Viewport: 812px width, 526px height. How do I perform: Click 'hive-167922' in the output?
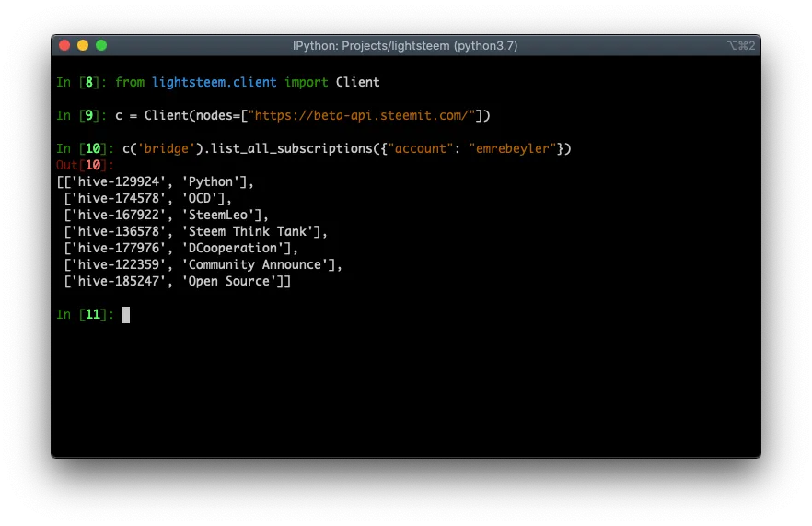tap(119, 215)
